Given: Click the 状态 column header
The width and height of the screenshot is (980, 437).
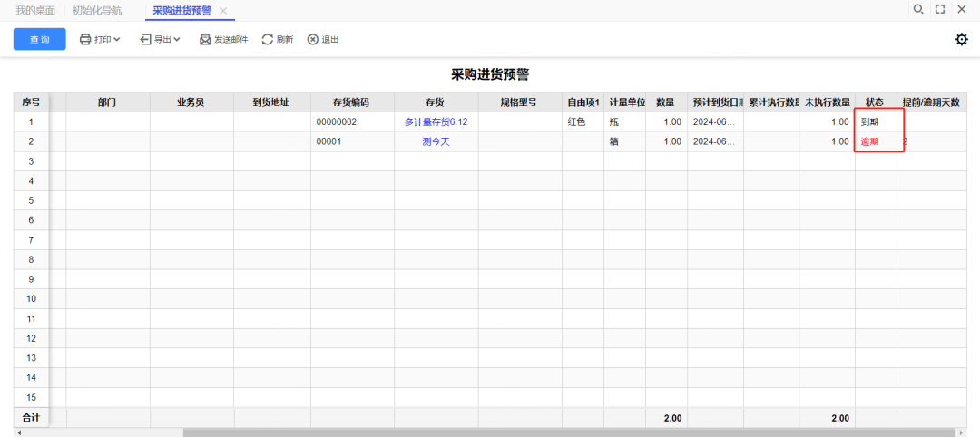Looking at the screenshot, I should [x=875, y=102].
